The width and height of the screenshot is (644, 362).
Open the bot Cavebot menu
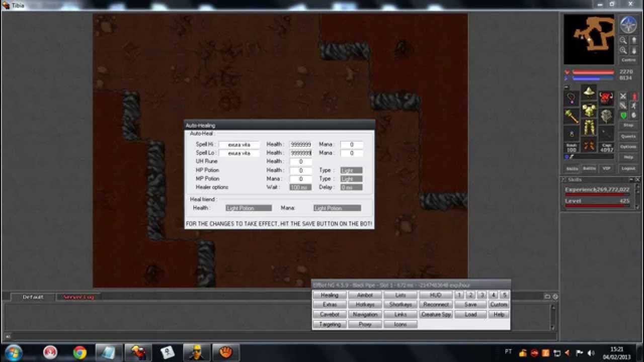point(330,314)
